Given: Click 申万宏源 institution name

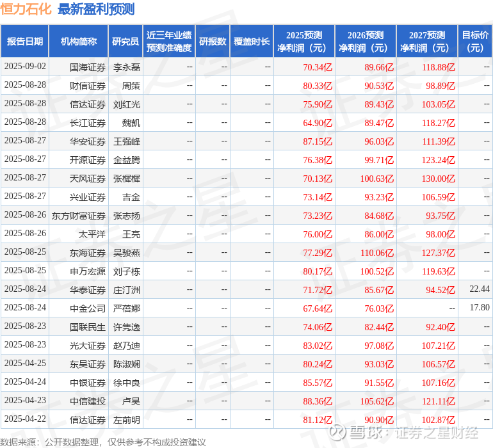Looking at the screenshot, I should point(88,271).
